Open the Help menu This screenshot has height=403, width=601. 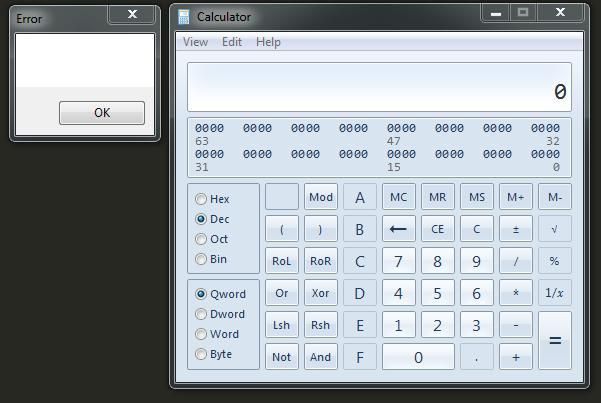[268, 41]
